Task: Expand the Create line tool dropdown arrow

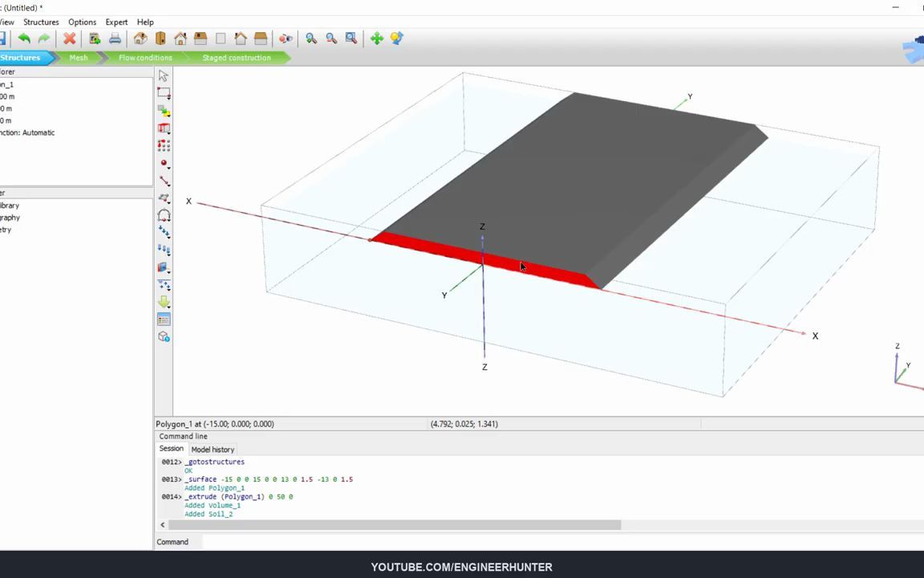Action: (170, 185)
